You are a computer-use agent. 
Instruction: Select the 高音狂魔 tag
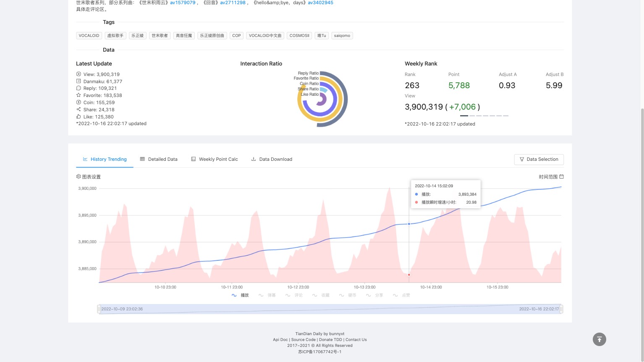tap(184, 36)
